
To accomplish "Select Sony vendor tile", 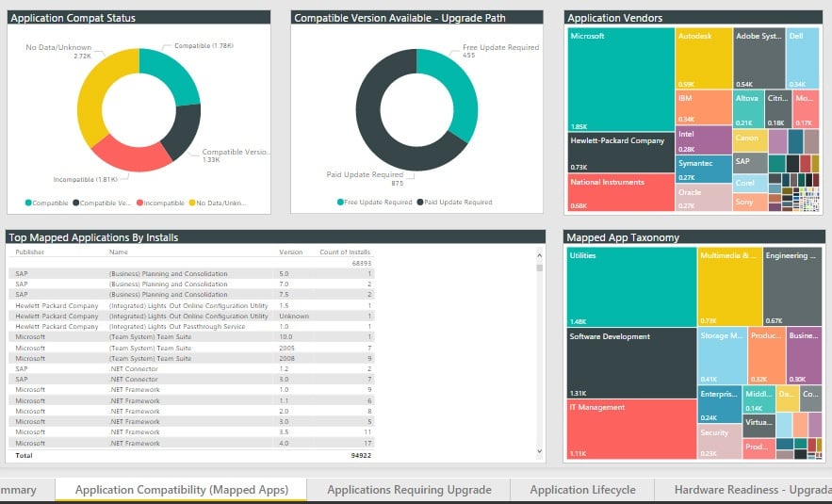I will [750, 203].
